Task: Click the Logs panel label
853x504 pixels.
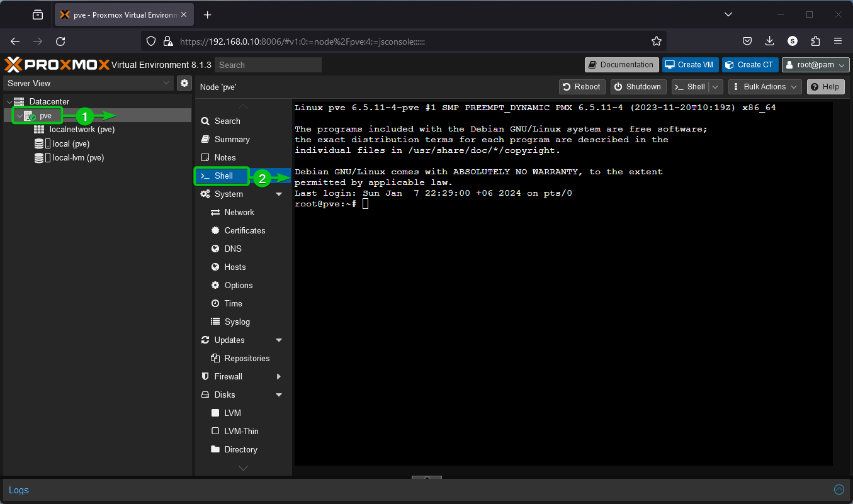Action: [19, 490]
